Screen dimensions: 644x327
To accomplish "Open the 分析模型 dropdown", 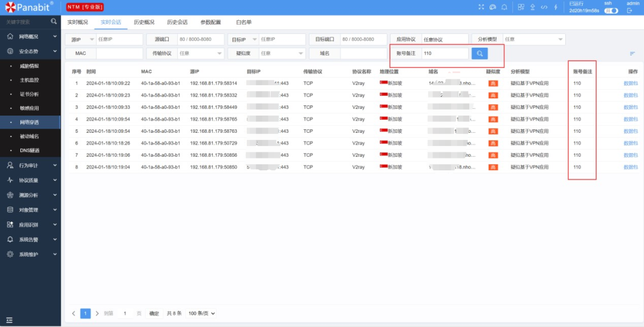I will coord(534,39).
